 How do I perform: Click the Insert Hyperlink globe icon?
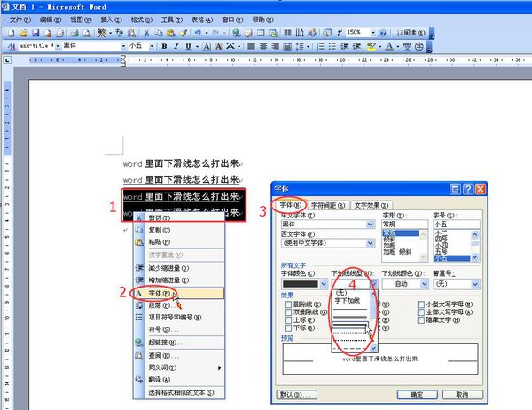237,33
